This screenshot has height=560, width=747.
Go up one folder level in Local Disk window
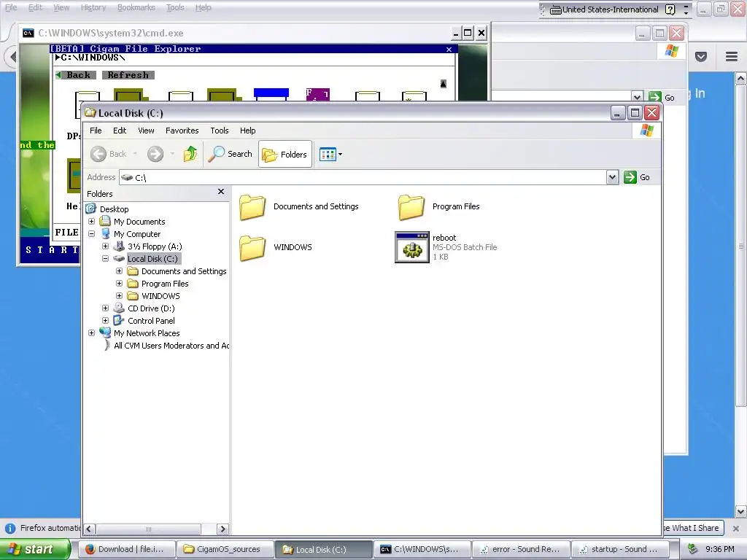point(190,154)
